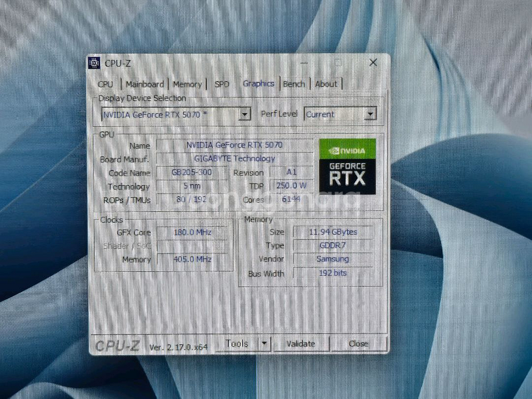
Task: Click the Close button at bottom right
Action: [358, 344]
